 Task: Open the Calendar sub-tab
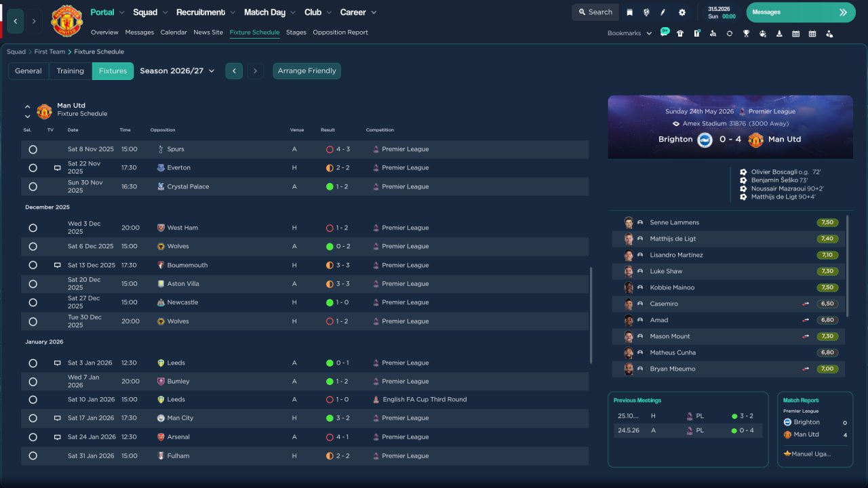[174, 33]
